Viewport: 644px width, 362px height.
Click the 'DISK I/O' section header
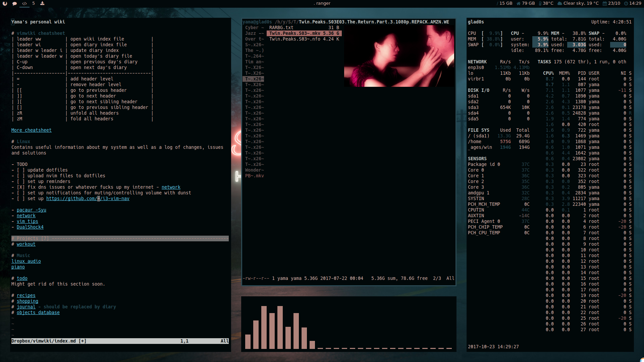pyautogui.click(x=479, y=90)
